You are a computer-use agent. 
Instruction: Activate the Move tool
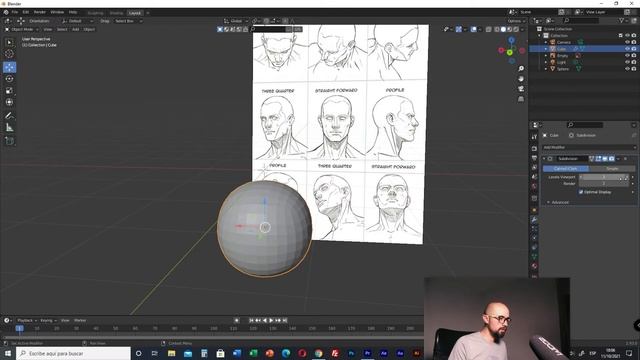pos(9,67)
